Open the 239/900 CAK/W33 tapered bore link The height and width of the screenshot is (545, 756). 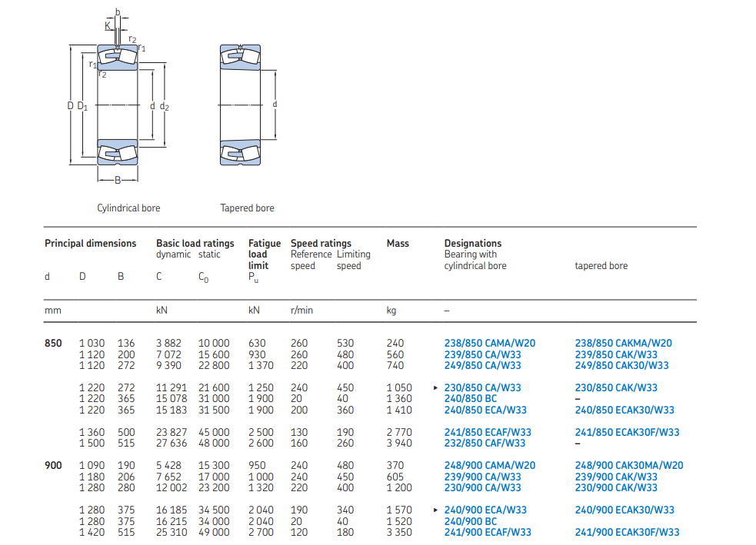tap(616, 477)
